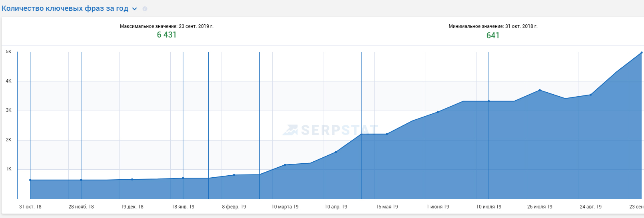Select the data point above 31 окт. 18

pos(30,180)
